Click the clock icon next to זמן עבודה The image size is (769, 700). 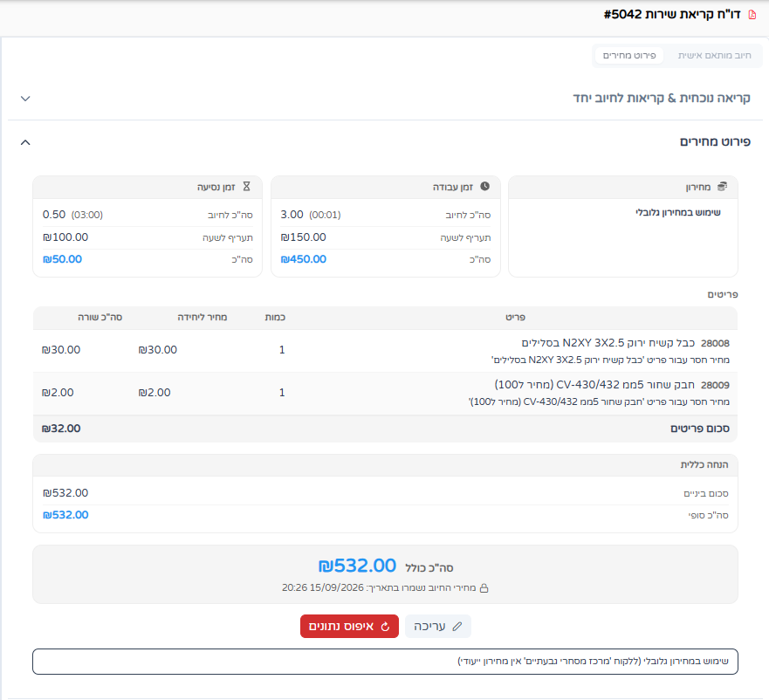[484, 187]
